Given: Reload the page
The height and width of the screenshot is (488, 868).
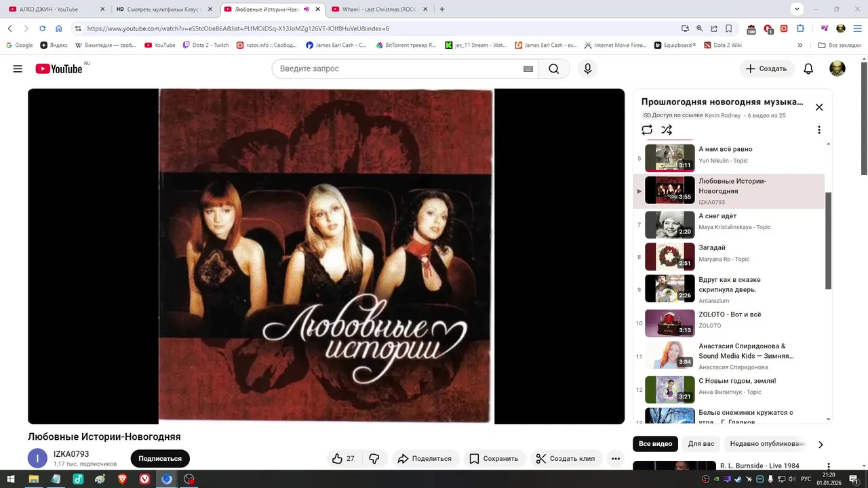Looking at the screenshot, I should [x=42, y=28].
